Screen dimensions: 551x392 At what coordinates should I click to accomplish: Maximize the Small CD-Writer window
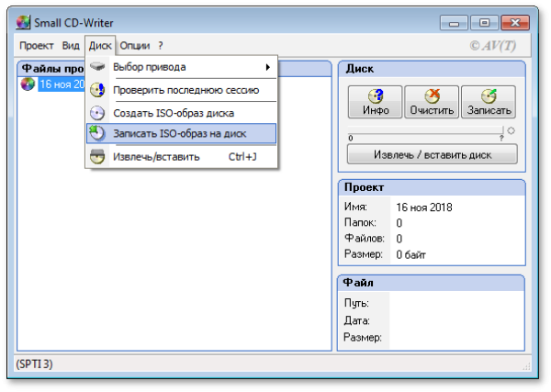(484, 23)
